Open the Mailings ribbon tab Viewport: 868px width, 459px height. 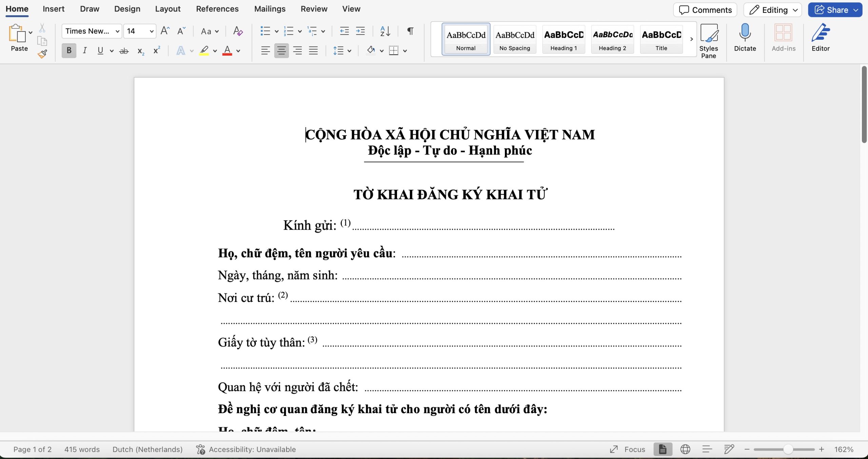click(270, 9)
